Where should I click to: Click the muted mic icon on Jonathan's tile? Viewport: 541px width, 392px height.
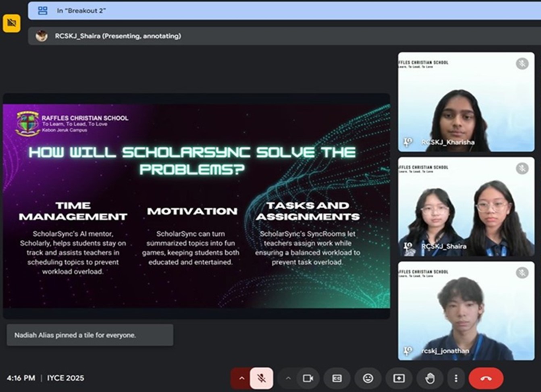pos(522,273)
